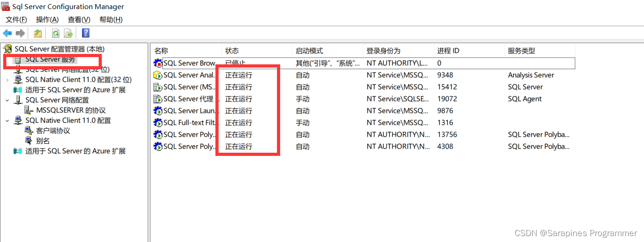Click the icon beside 客户端协议
Viewport: 644px width, 242px height.
[x=29, y=131]
